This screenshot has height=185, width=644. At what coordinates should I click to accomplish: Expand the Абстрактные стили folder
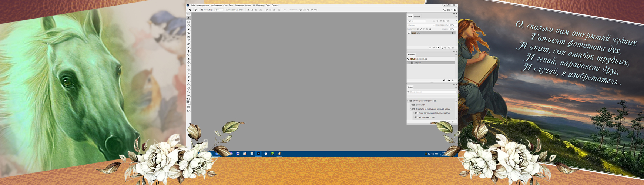(414, 117)
